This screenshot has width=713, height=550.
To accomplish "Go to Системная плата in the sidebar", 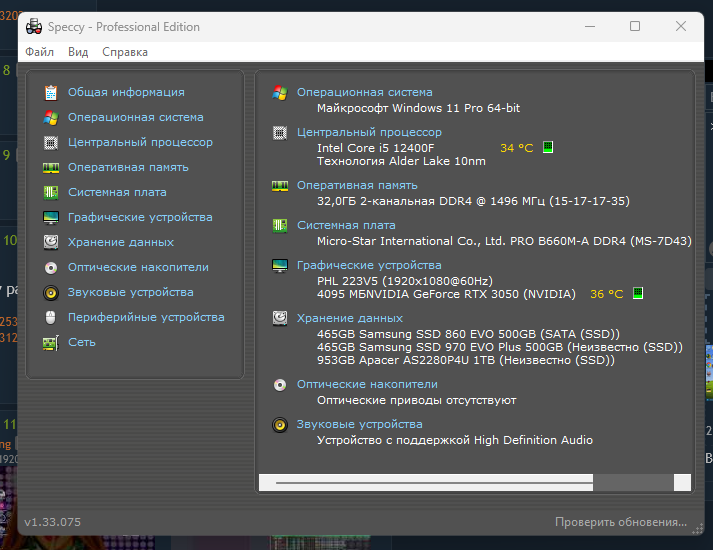I will click(117, 192).
